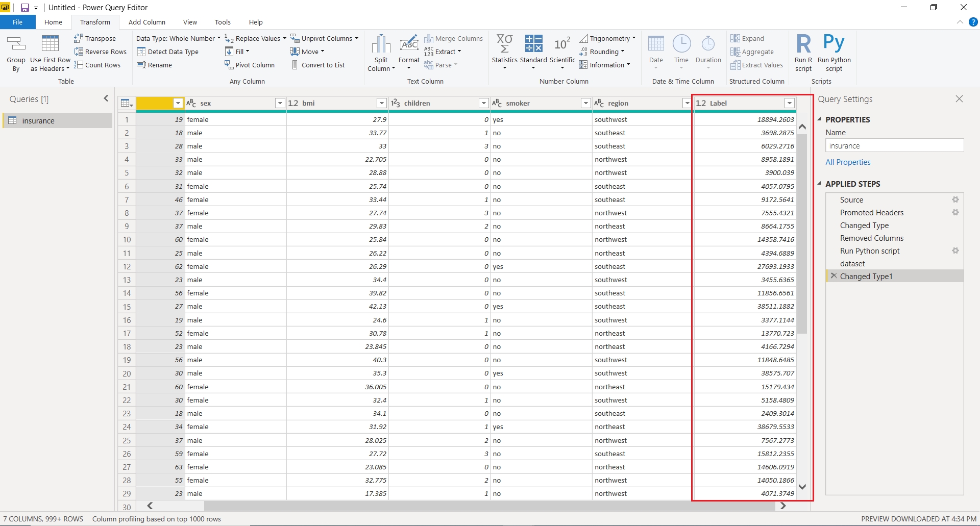
Task: Delete the Changed Type1 applied step
Action: pos(834,276)
